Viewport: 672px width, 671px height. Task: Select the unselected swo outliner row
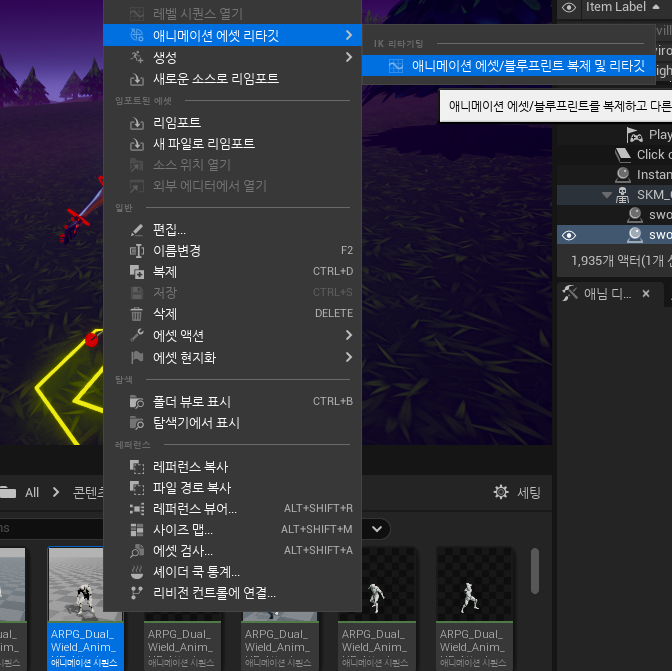click(x=614, y=215)
